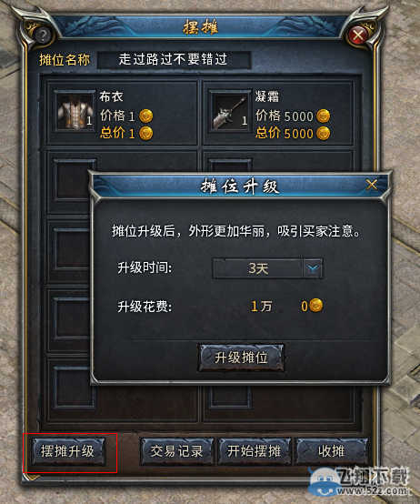Click the 升级摊位 button

pyautogui.click(x=241, y=358)
